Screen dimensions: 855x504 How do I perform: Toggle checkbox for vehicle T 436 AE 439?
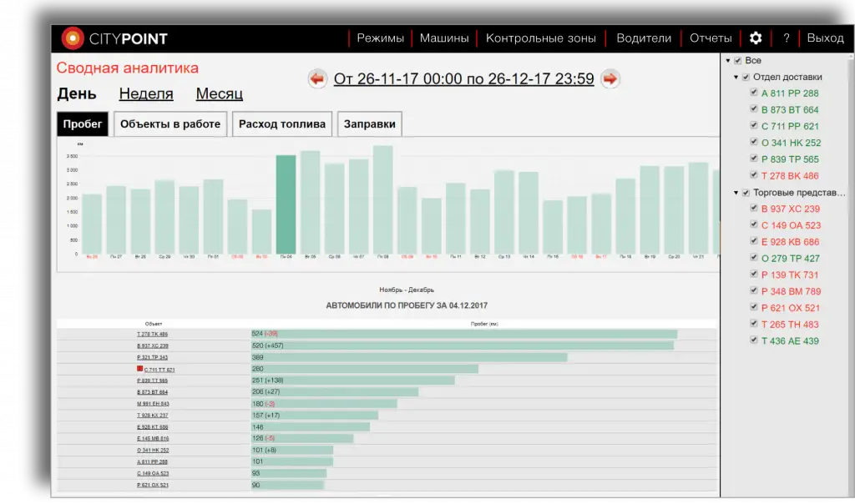754,340
